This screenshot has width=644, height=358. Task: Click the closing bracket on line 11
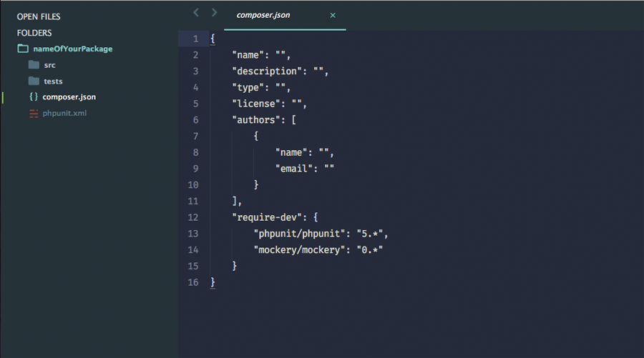(x=235, y=201)
